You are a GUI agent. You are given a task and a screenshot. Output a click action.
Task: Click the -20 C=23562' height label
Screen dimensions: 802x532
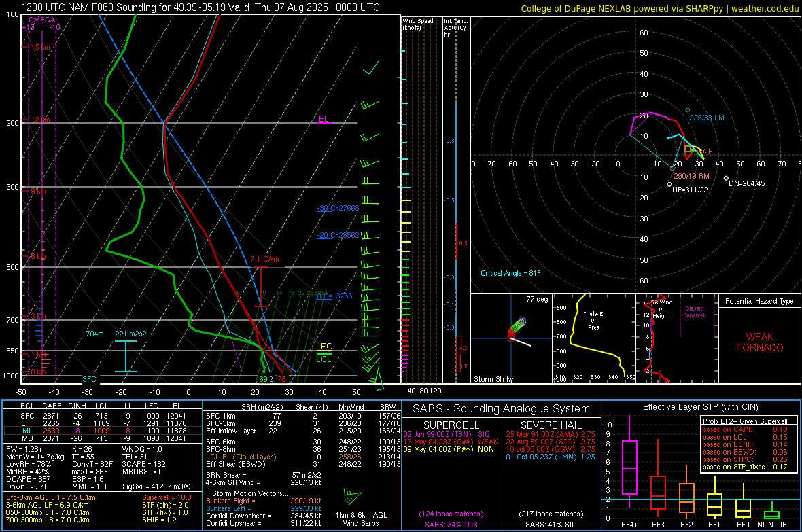[x=338, y=235]
